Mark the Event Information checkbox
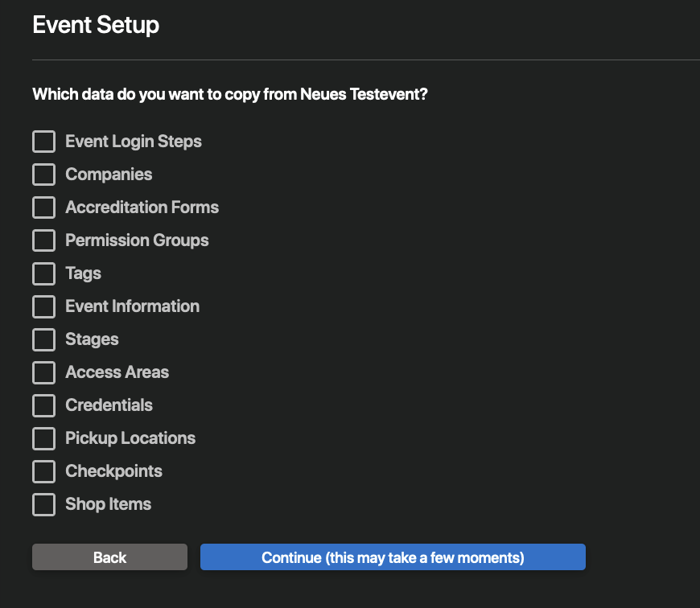This screenshot has width=700, height=608. (x=43, y=306)
